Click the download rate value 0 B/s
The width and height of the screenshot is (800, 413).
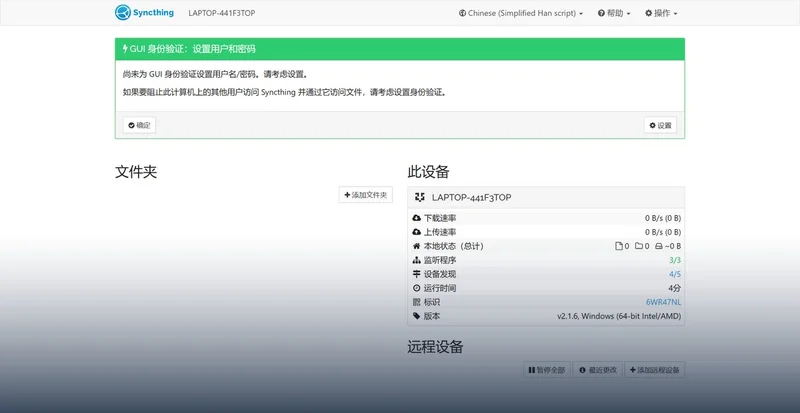[x=663, y=218]
